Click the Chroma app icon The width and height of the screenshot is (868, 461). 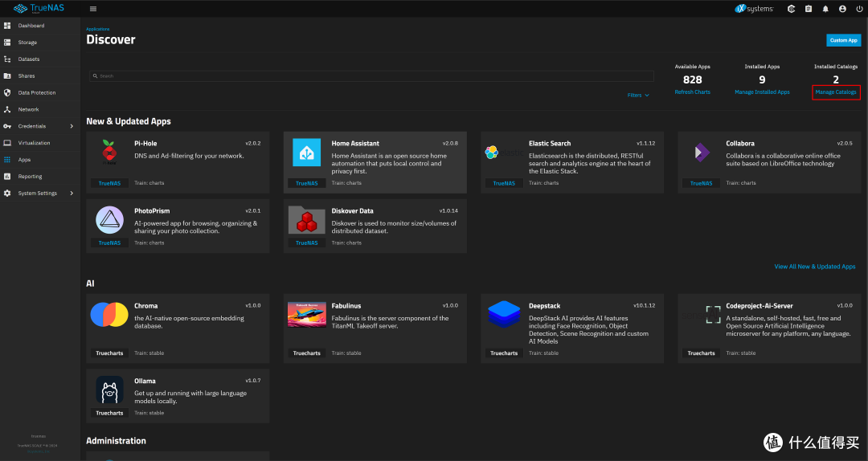[109, 314]
